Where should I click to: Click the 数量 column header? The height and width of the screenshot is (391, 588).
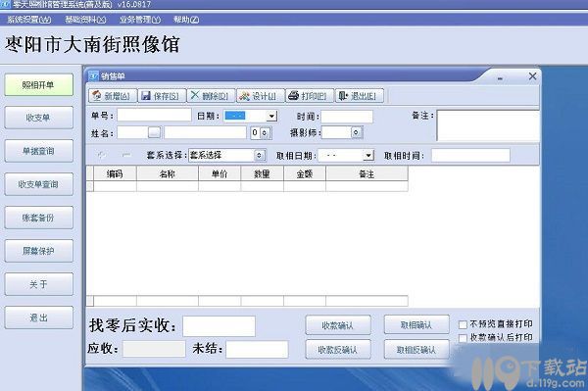click(x=262, y=174)
